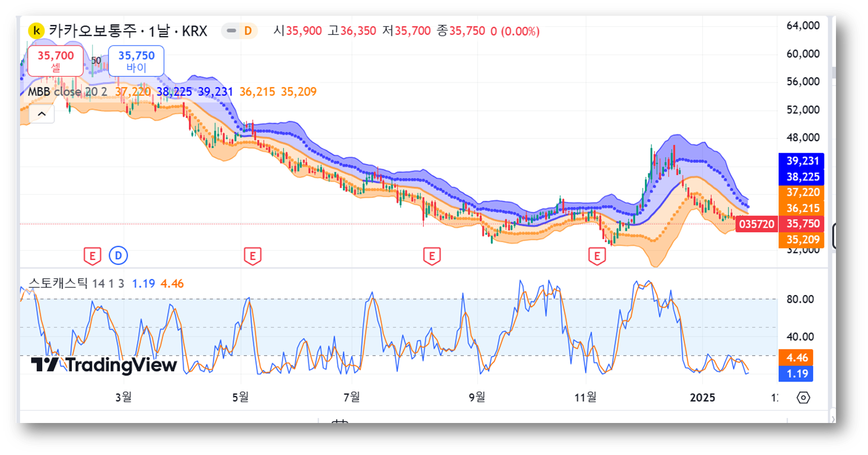Click the yellow Kakao symbol logo

(x=36, y=31)
